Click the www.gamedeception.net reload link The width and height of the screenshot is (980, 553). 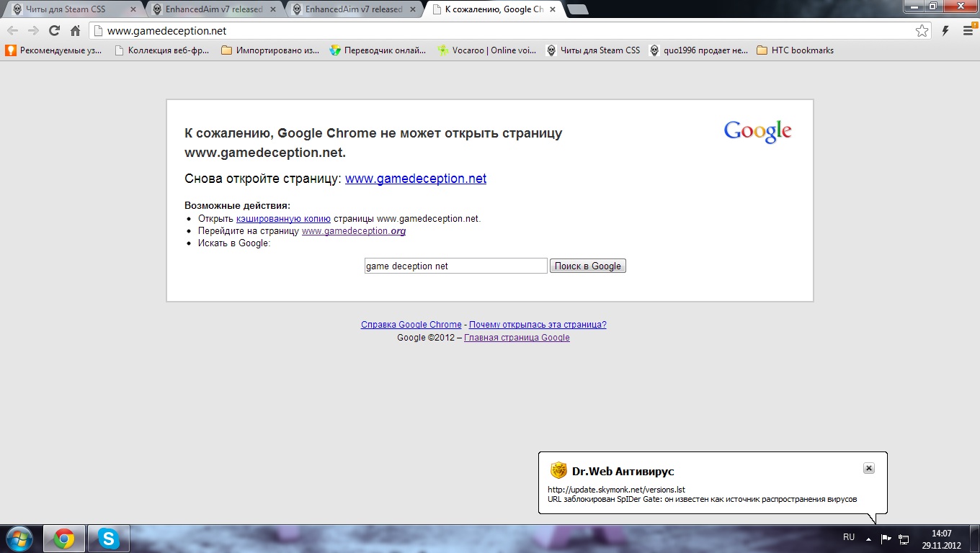(416, 179)
